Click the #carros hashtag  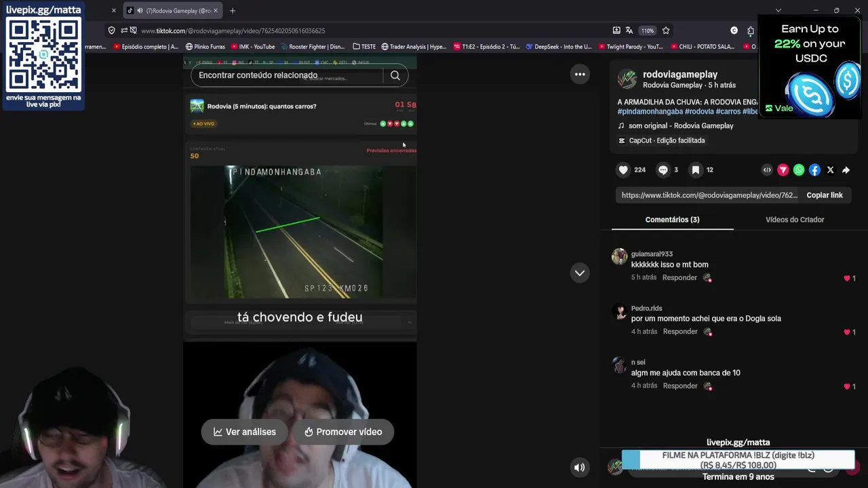[x=728, y=111]
